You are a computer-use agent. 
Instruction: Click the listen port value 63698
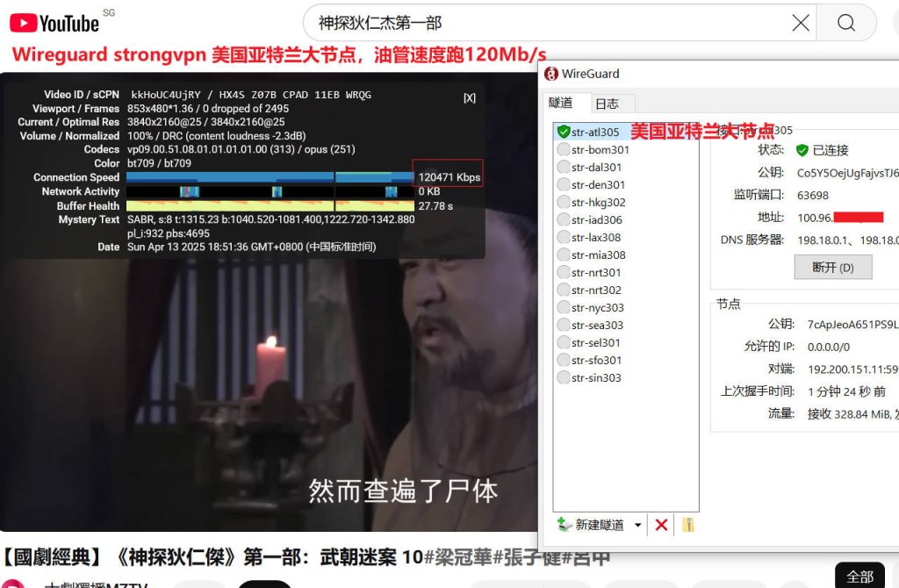click(812, 196)
